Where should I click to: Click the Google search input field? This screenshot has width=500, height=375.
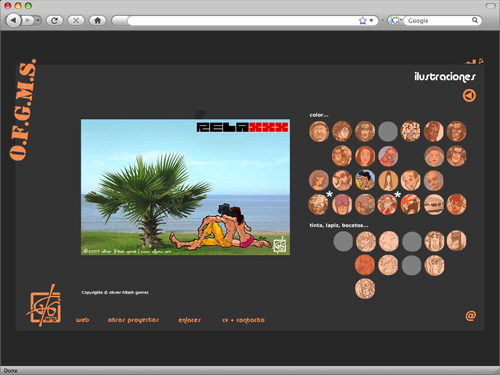click(x=438, y=21)
